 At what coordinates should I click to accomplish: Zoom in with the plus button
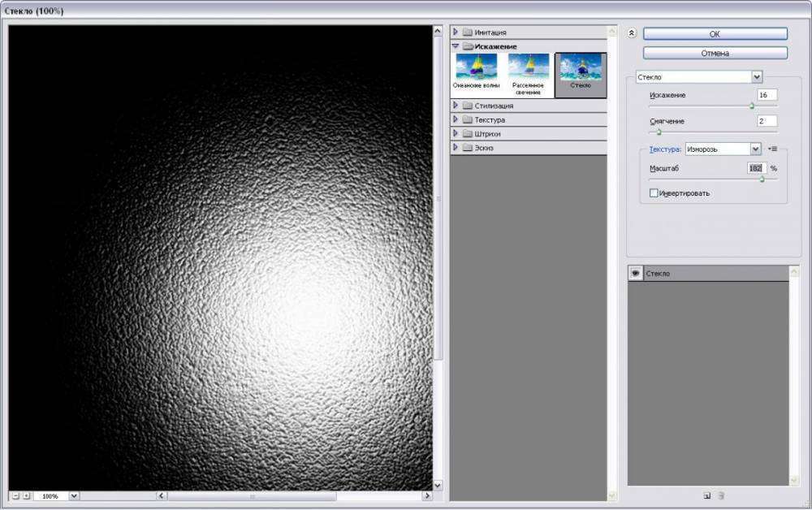[x=27, y=495]
